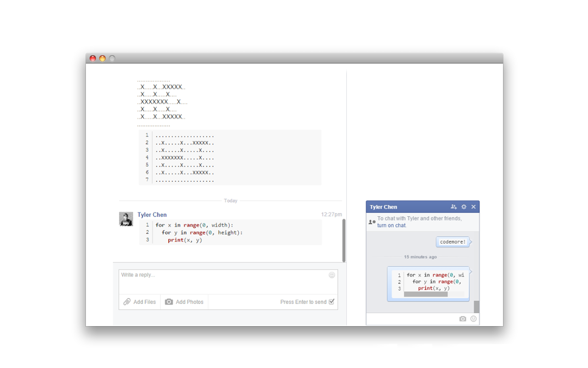Click line number 3 in the code block
This screenshot has height=368, width=588.
coord(147,240)
